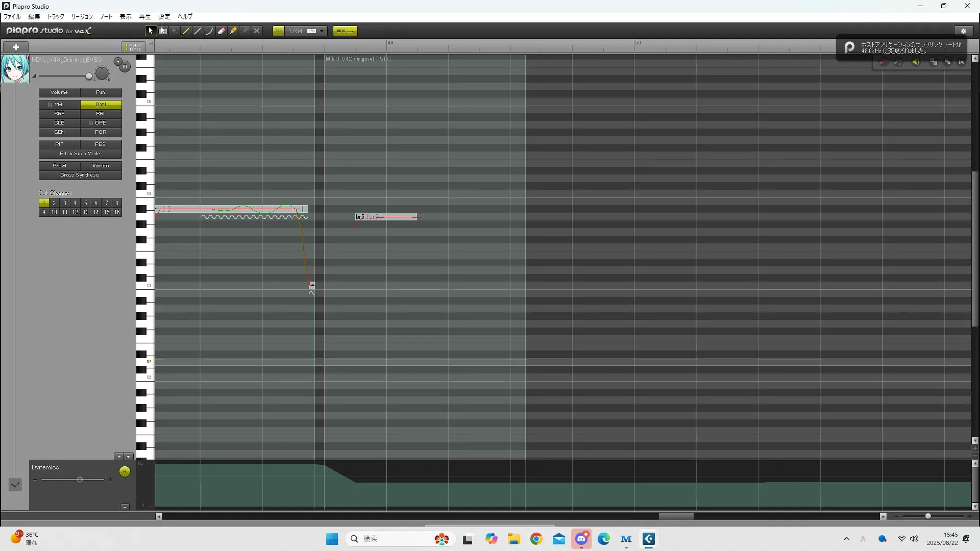
Task: Mute the MIKU track with m button
Action: (x=125, y=67)
